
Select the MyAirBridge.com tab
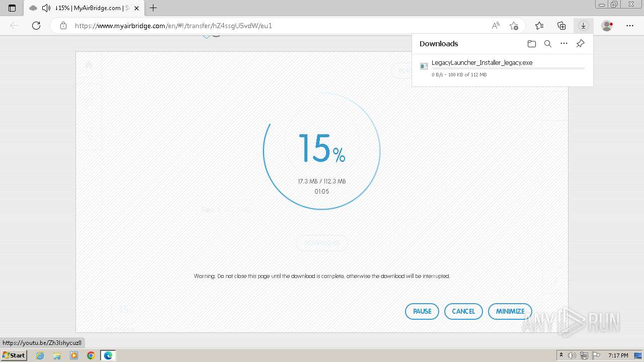(x=84, y=8)
